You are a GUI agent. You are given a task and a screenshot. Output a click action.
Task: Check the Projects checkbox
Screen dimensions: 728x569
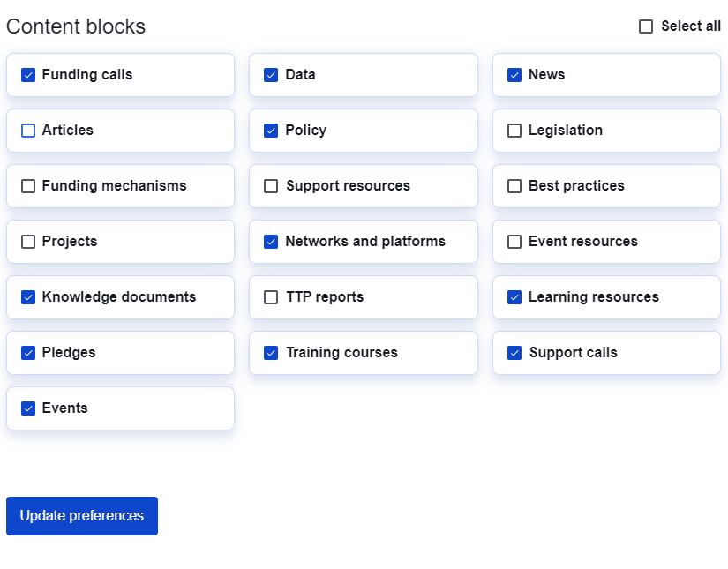coord(28,242)
